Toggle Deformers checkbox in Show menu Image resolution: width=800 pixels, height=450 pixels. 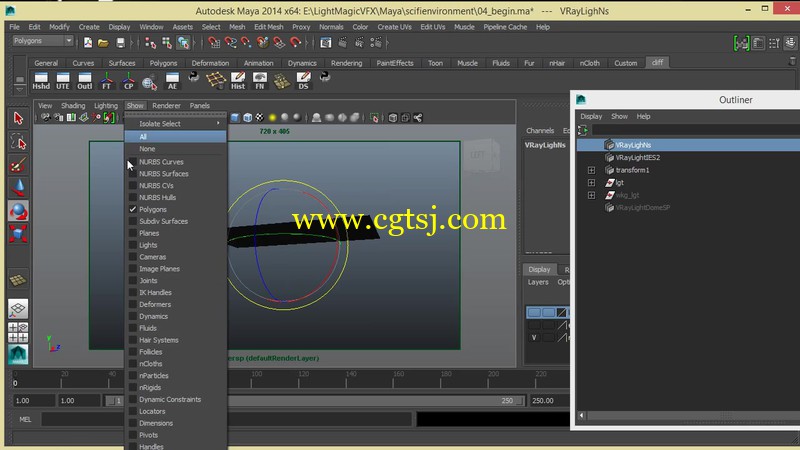pyautogui.click(x=133, y=304)
